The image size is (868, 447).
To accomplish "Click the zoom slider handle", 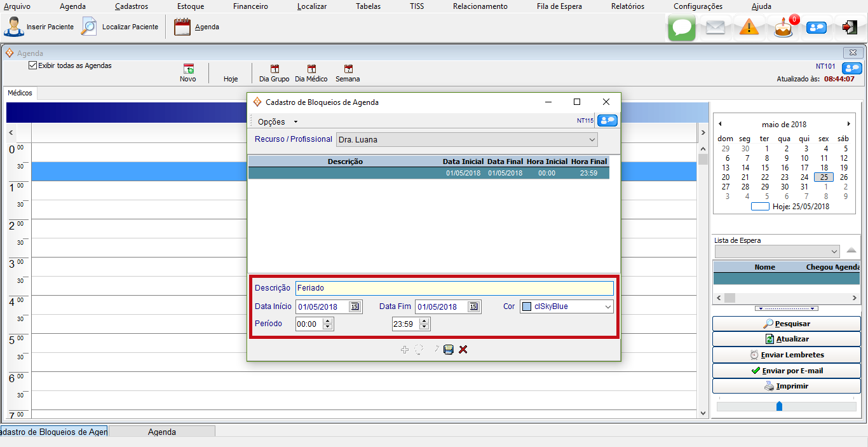I will (x=779, y=406).
